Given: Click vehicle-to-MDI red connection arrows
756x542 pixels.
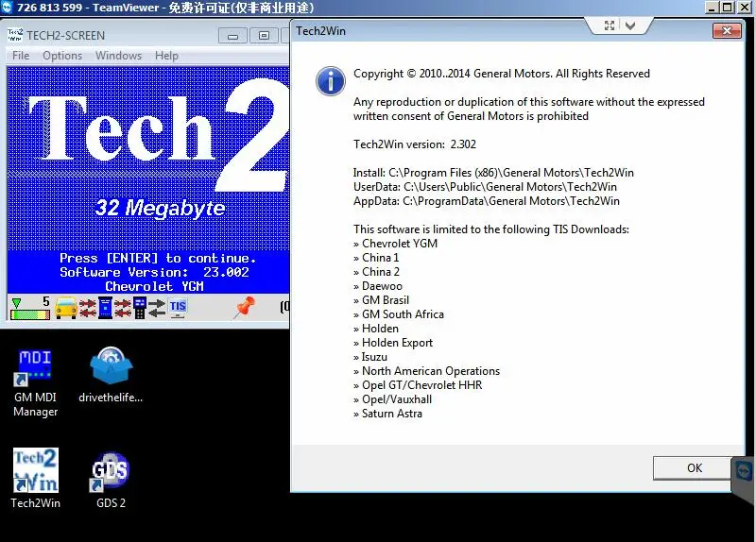Looking at the screenshot, I should click(88, 308).
